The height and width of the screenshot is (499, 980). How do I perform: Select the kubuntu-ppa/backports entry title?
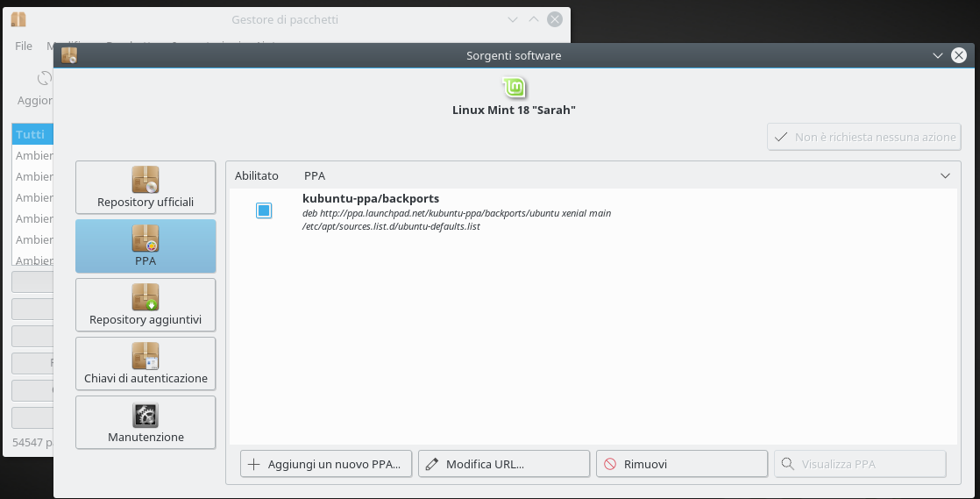371,198
